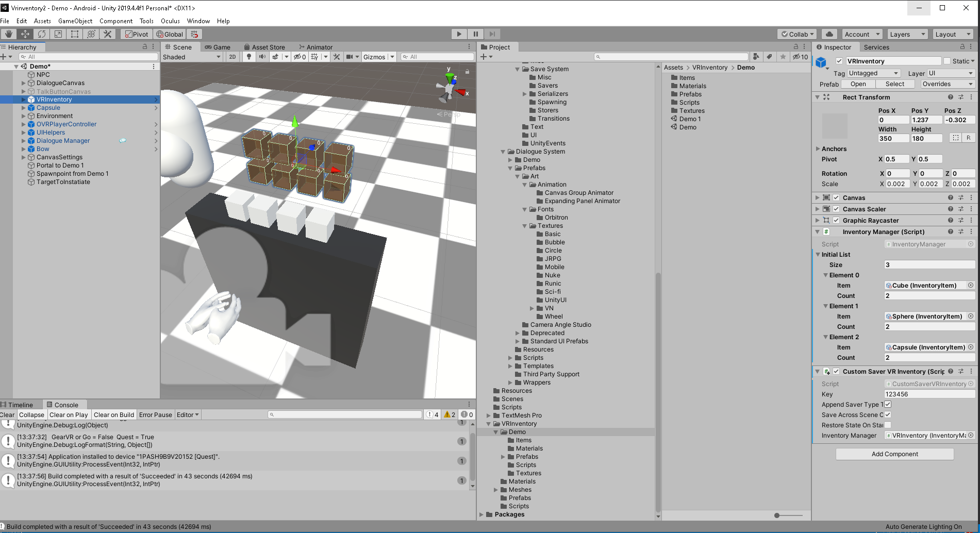Open Inventory Manager component options menu
Viewport: 980px width, 533px height.
(x=971, y=231)
